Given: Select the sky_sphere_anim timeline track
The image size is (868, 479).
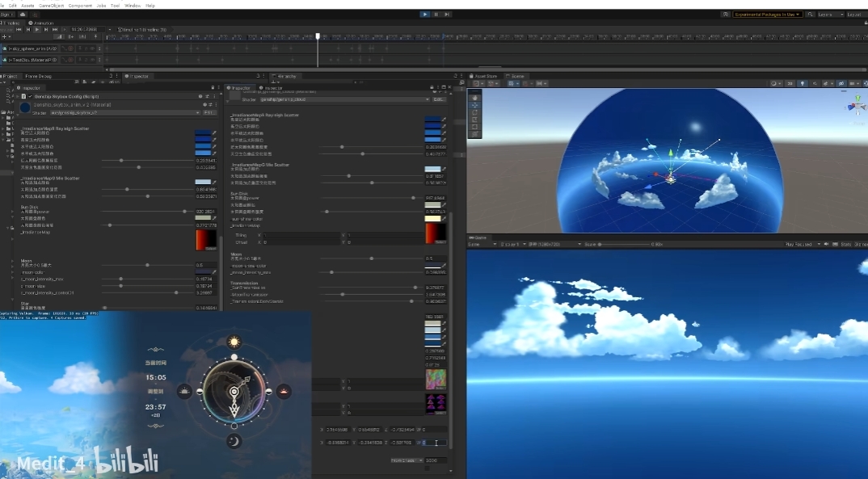Looking at the screenshot, I should [x=31, y=48].
